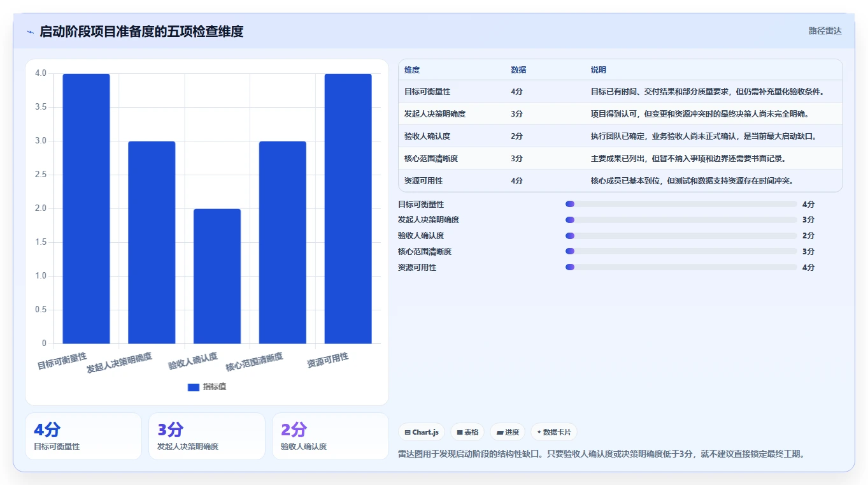Select the 表格 chip

tap(467, 432)
